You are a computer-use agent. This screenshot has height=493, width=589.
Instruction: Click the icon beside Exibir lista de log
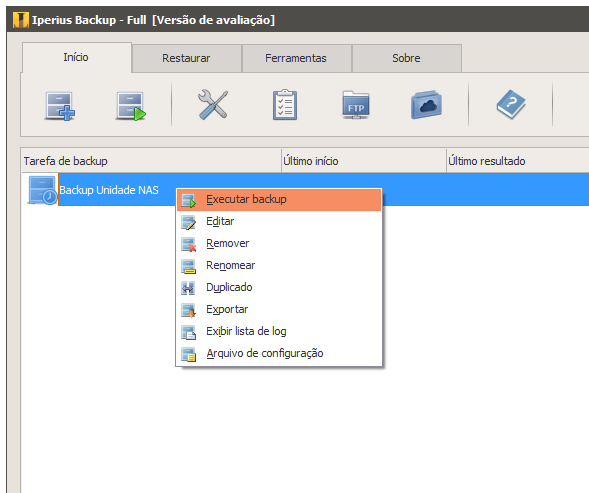click(x=188, y=332)
